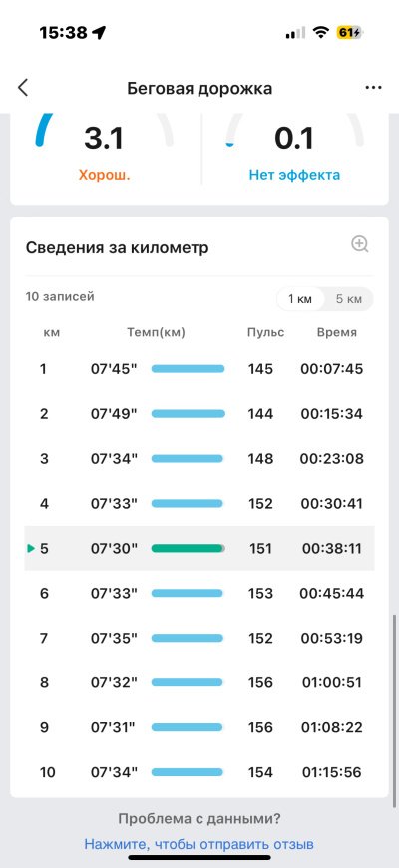Screen dimensions: 399x868
Task: Tap the Пульс column header
Action: 265,332
